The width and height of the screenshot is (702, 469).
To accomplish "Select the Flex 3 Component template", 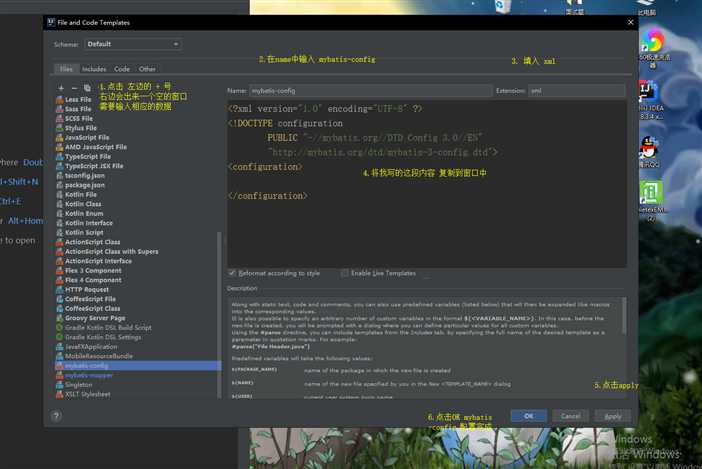I will tap(89, 271).
